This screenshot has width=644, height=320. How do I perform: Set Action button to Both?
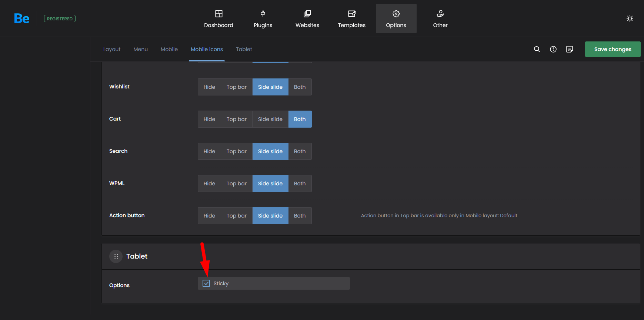[x=300, y=216]
